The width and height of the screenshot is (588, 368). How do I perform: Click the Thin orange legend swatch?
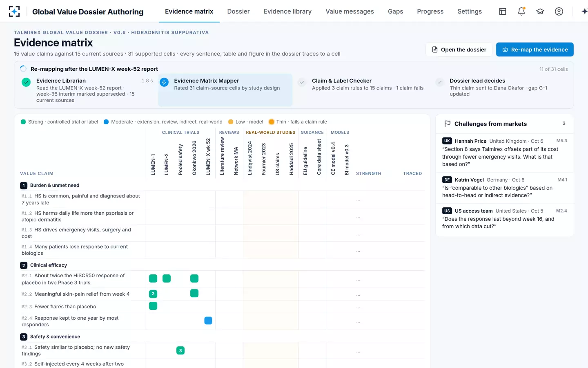[272, 122]
